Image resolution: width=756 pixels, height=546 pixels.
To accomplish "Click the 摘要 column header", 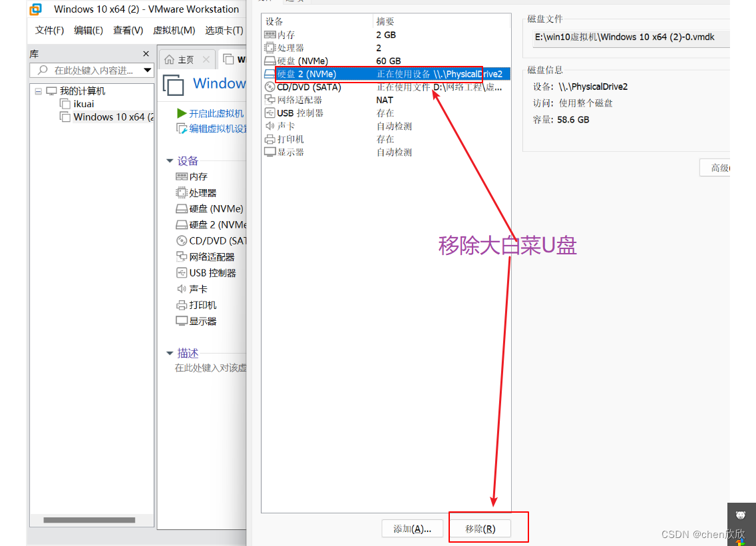I will point(385,21).
